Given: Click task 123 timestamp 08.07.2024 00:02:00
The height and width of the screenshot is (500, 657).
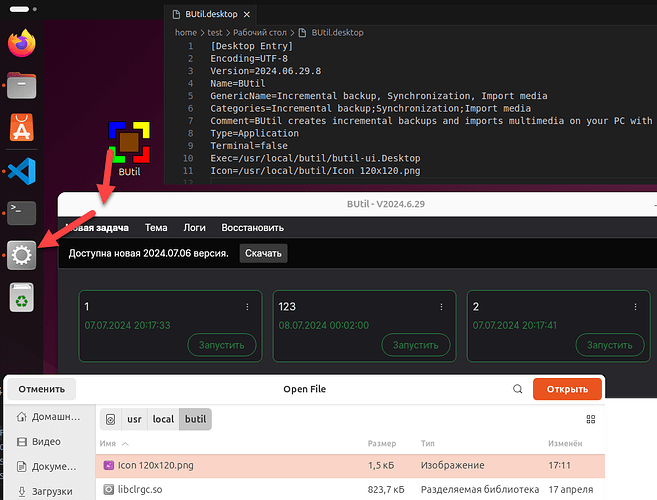Looking at the screenshot, I should pos(323,325).
